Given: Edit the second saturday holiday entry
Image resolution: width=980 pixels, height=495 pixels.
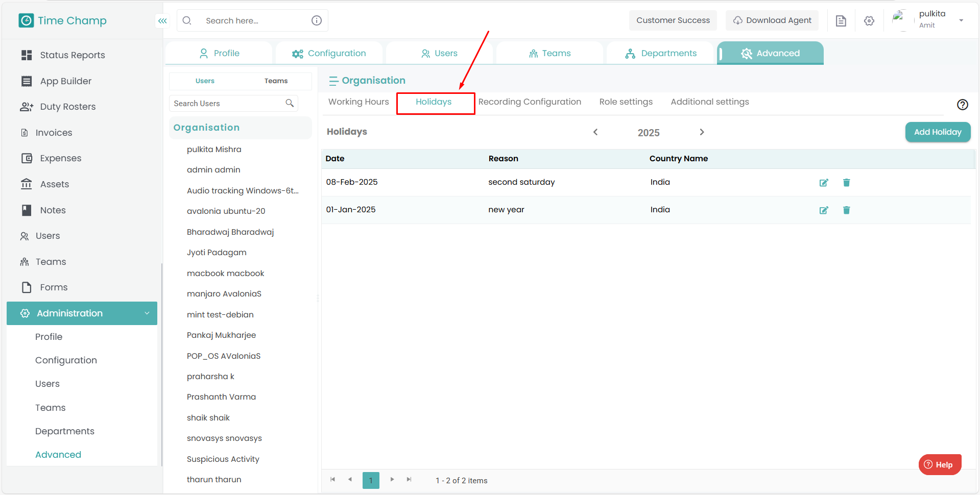Looking at the screenshot, I should [823, 183].
